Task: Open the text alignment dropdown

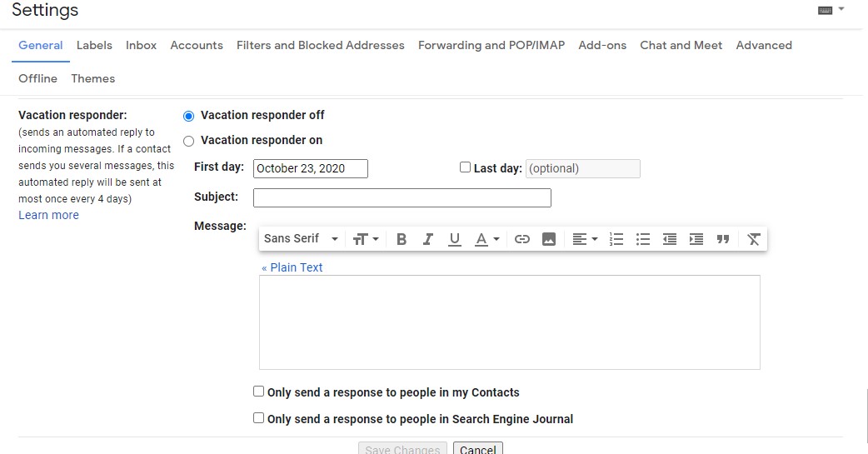Action: [585, 239]
